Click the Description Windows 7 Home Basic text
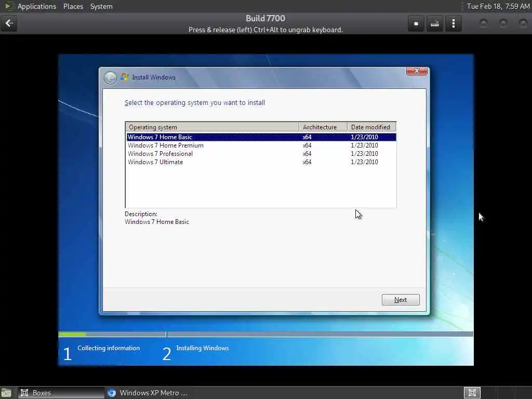 click(157, 222)
